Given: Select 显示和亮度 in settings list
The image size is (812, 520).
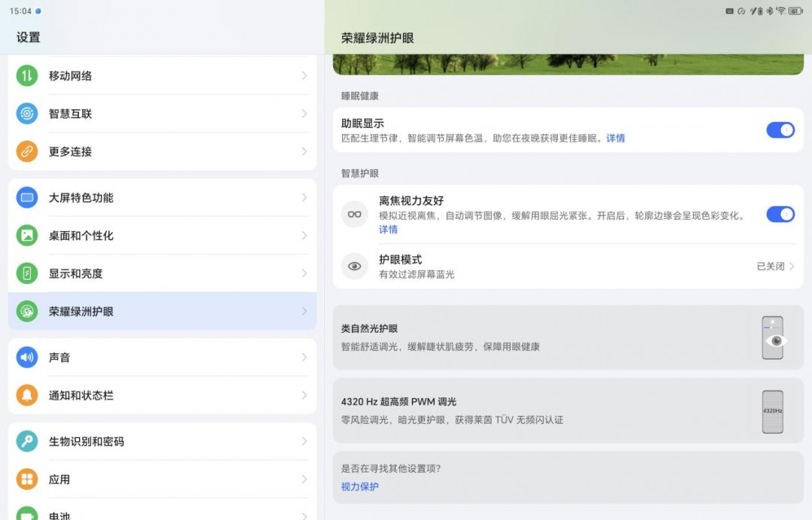Looking at the screenshot, I should [162, 273].
